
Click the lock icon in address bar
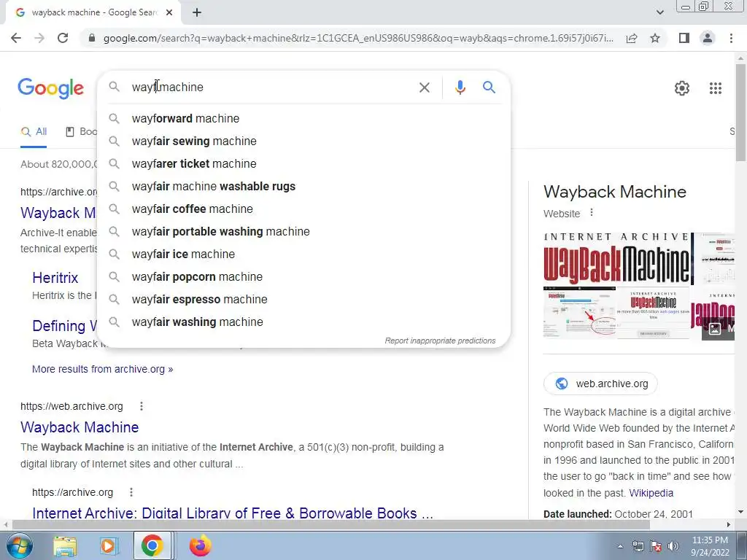[92, 38]
